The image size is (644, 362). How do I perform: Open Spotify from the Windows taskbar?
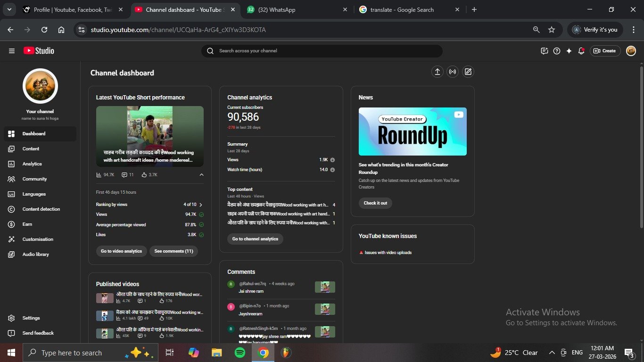tap(240, 353)
